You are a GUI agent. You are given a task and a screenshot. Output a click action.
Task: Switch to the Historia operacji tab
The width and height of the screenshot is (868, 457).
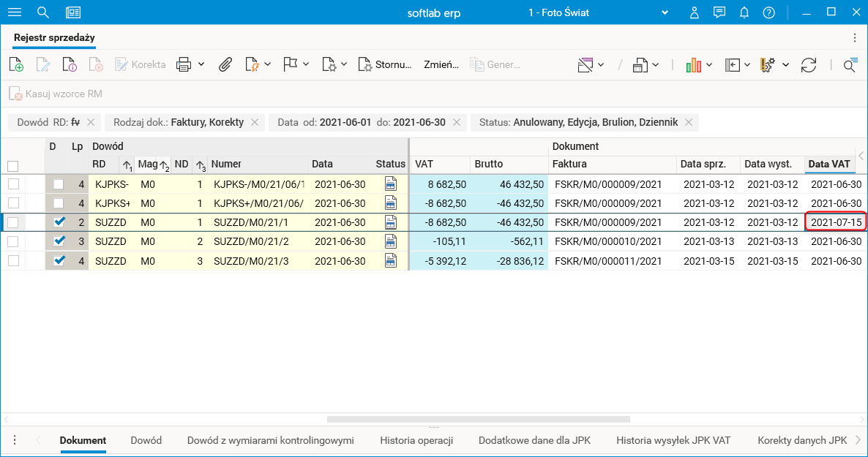pos(416,440)
